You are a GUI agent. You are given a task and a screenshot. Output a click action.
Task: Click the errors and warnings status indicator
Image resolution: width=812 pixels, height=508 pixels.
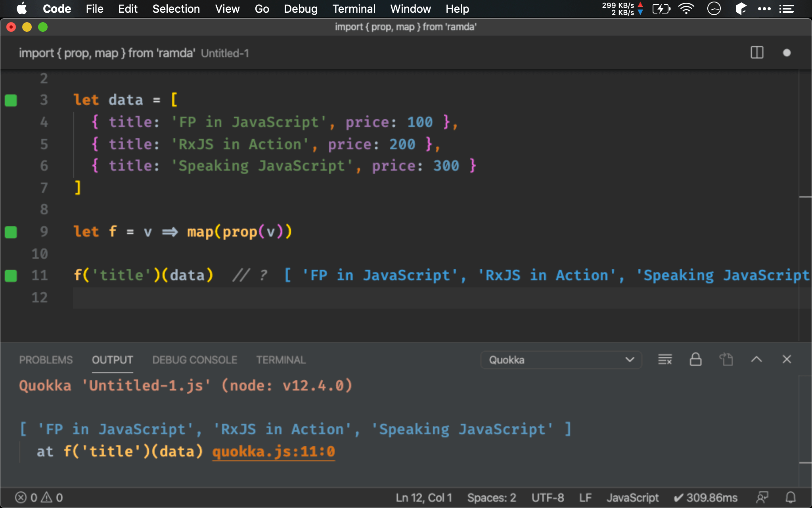pos(39,498)
